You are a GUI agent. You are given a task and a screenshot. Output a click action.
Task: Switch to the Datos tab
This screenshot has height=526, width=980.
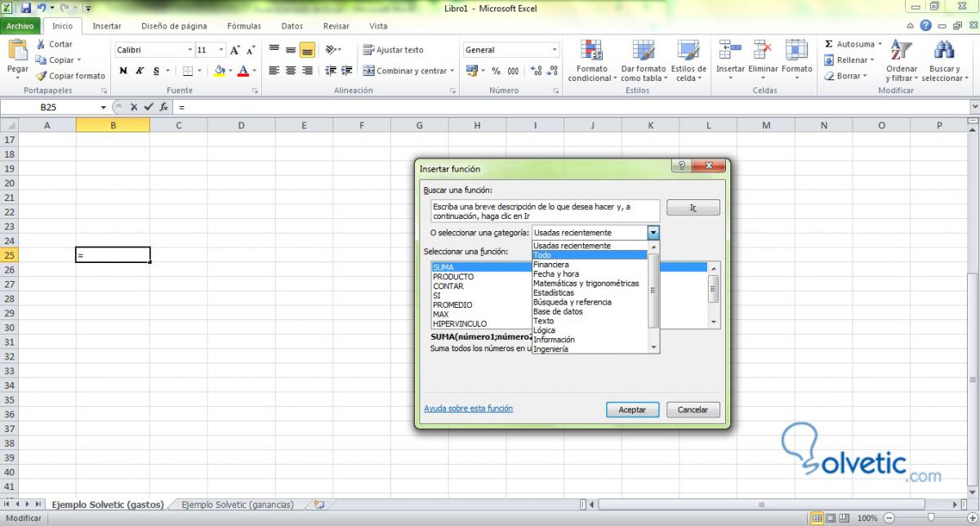pos(292,26)
